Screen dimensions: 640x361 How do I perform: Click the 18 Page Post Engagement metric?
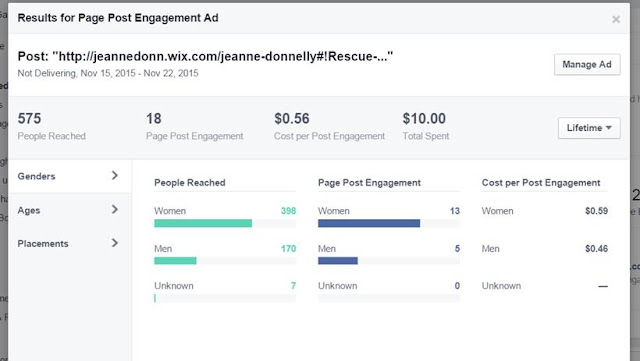pos(194,126)
